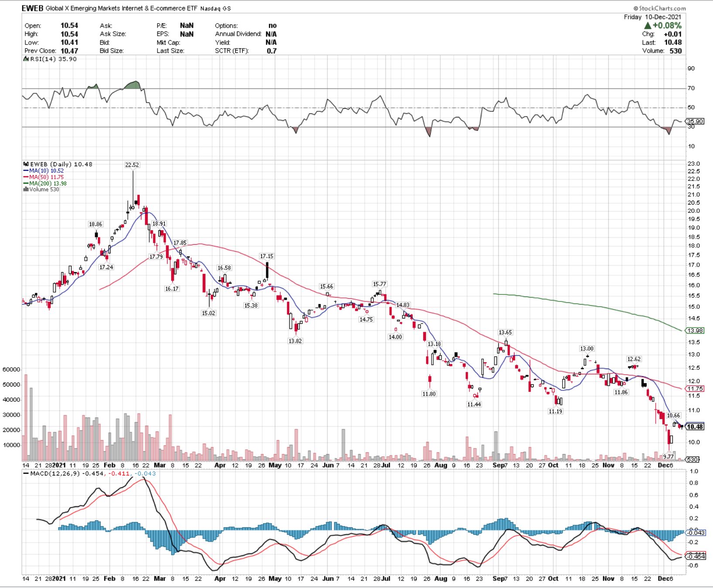Click the green up-arrow percent change icon
The width and height of the screenshot is (713, 588).
648,26
